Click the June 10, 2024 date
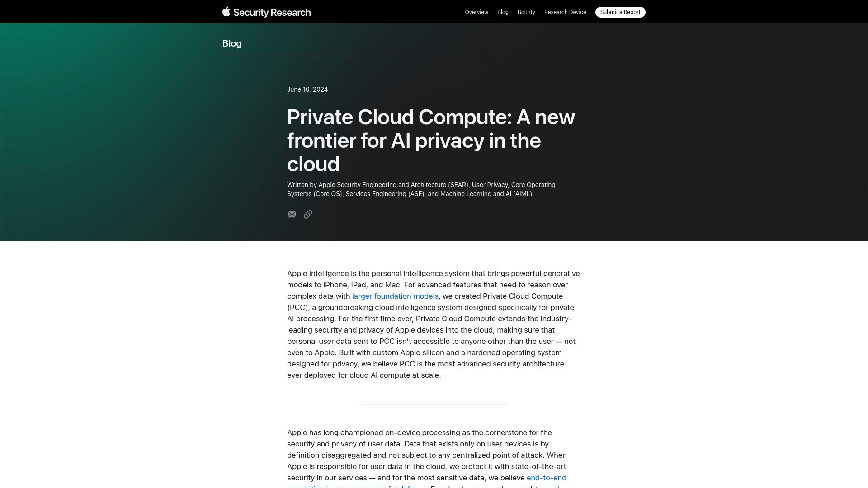868x488 pixels. click(307, 89)
